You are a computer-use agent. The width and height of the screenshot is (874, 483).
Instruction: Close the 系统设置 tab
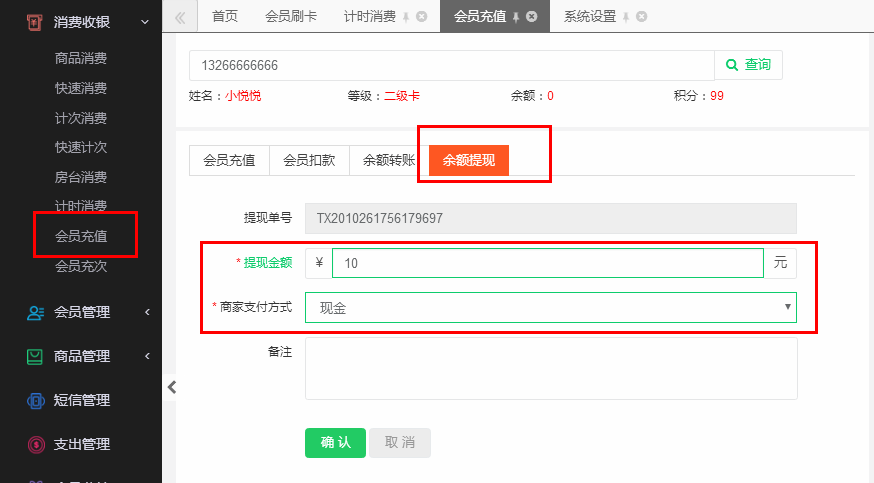642,17
